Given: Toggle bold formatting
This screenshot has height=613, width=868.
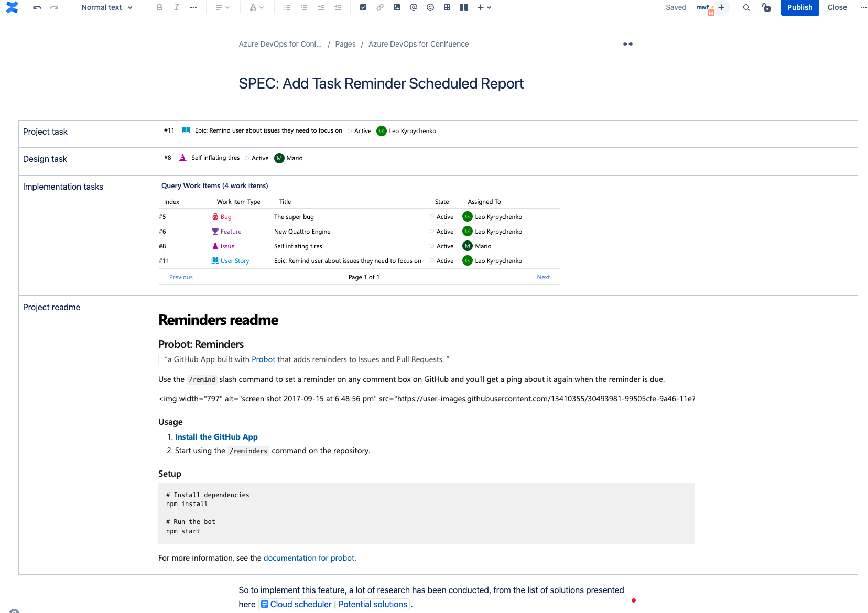Looking at the screenshot, I should [x=160, y=7].
